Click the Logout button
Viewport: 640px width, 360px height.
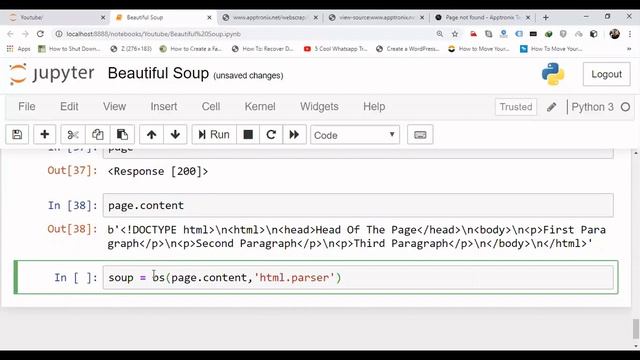coord(607,74)
